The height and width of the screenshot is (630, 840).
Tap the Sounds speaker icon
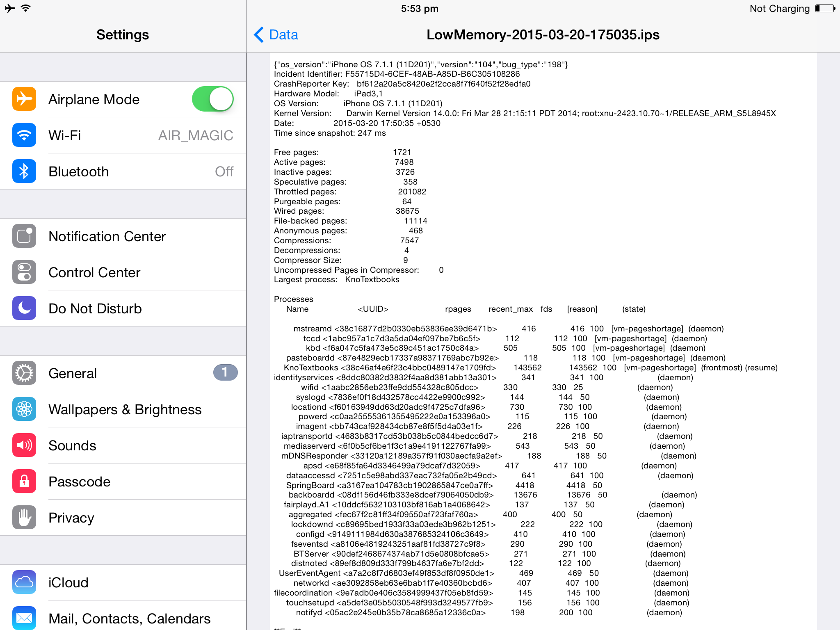pyautogui.click(x=24, y=445)
